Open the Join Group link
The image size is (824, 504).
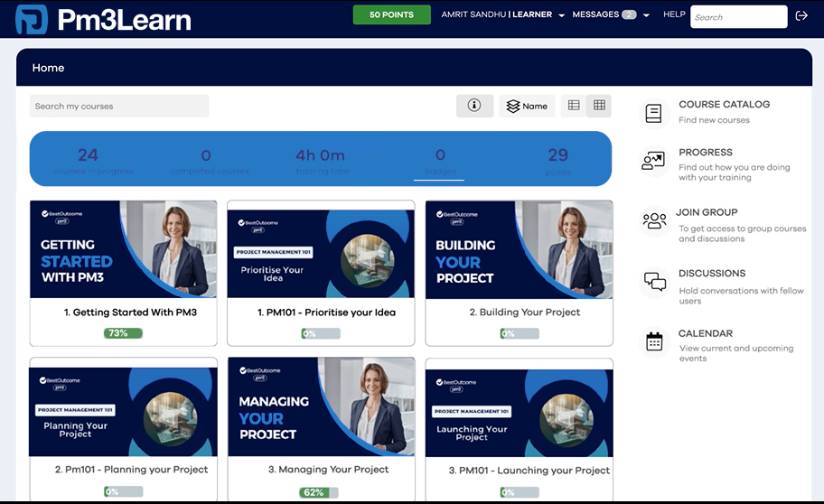[x=707, y=212]
